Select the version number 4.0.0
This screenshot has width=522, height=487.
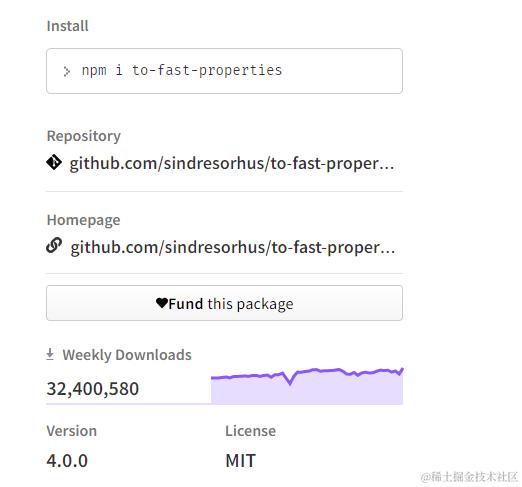pyautogui.click(x=67, y=461)
